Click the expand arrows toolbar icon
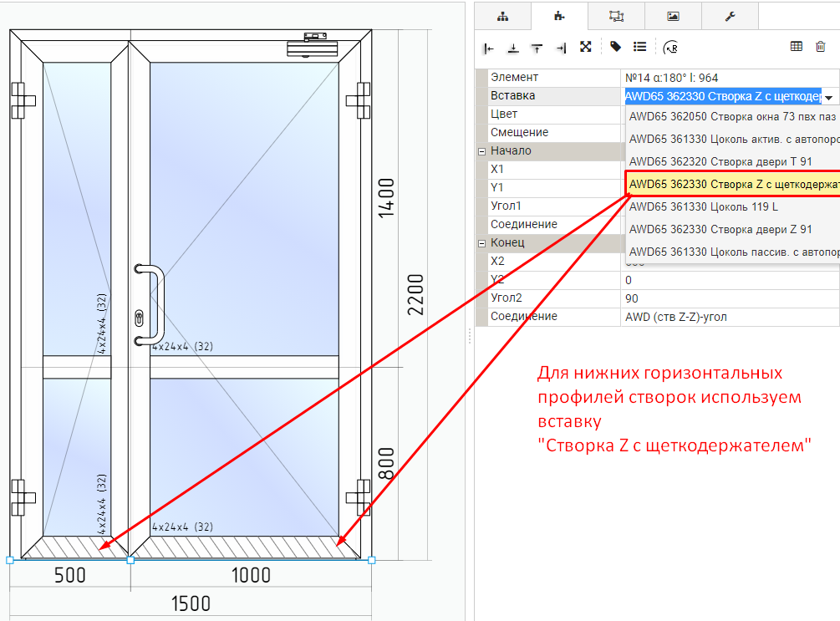Screen dimensions: 840x621 tap(586, 47)
